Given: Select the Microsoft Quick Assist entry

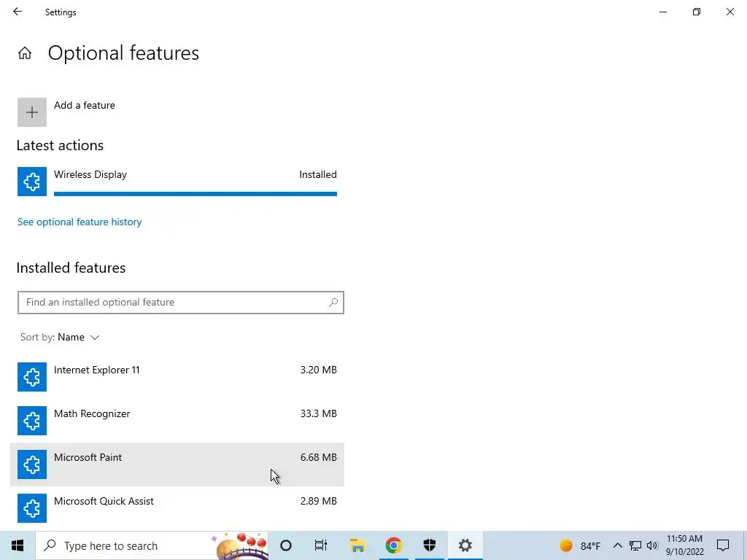Looking at the screenshot, I should tap(177, 508).
